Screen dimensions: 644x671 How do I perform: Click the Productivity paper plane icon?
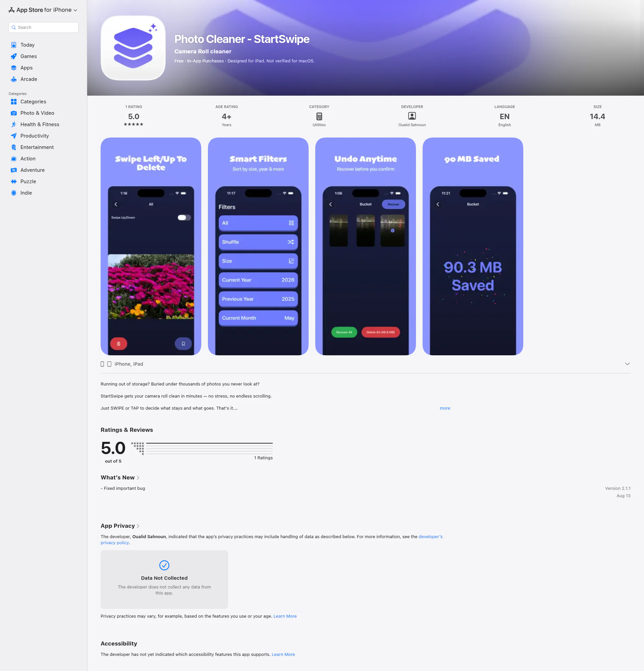point(14,136)
